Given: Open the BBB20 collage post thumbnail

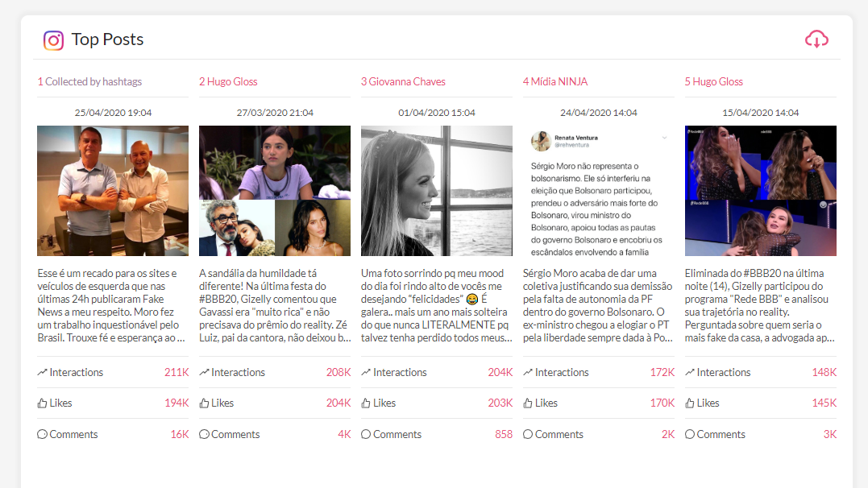Looking at the screenshot, I should click(275, 191).
